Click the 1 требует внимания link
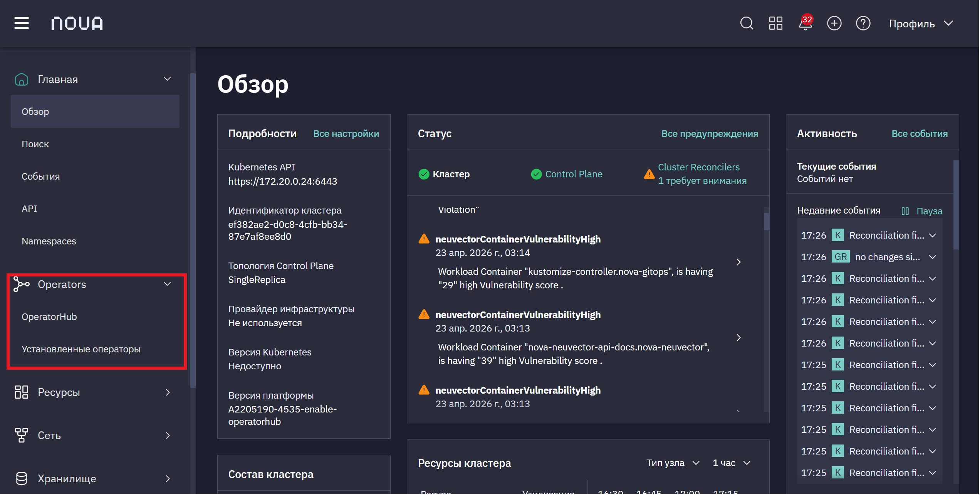Screen dimensions: 980x495 coord(702,181)
